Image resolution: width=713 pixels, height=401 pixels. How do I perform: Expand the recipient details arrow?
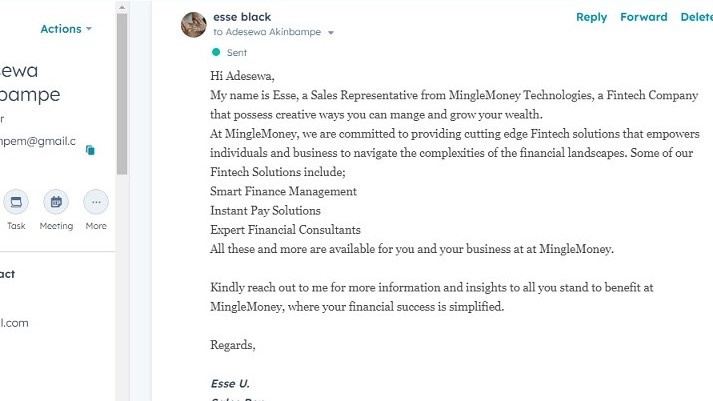[x=331, y=32]
